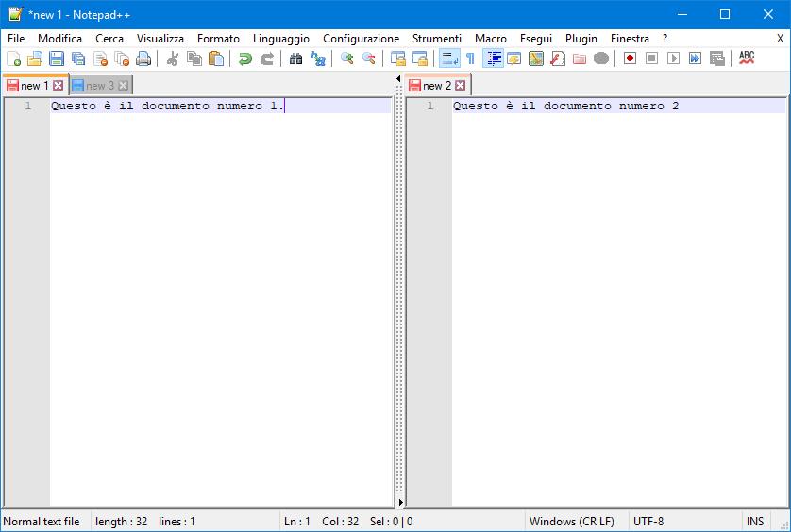Close the new 2 tab
The height and width of the screenshot is (532, 791).
point(460,85)
